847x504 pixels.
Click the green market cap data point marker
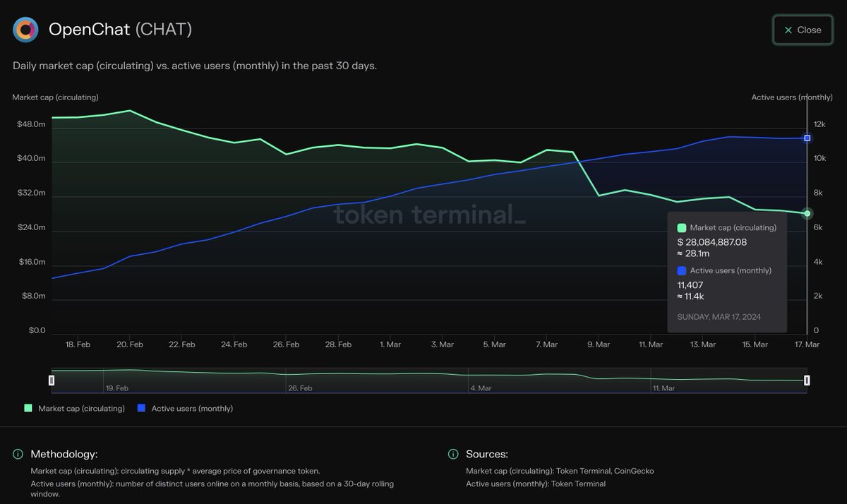pos(807,213)
